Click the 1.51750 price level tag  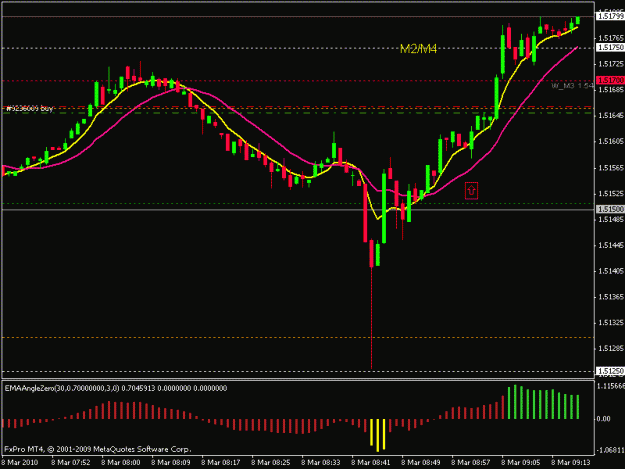tap(610, 47)
